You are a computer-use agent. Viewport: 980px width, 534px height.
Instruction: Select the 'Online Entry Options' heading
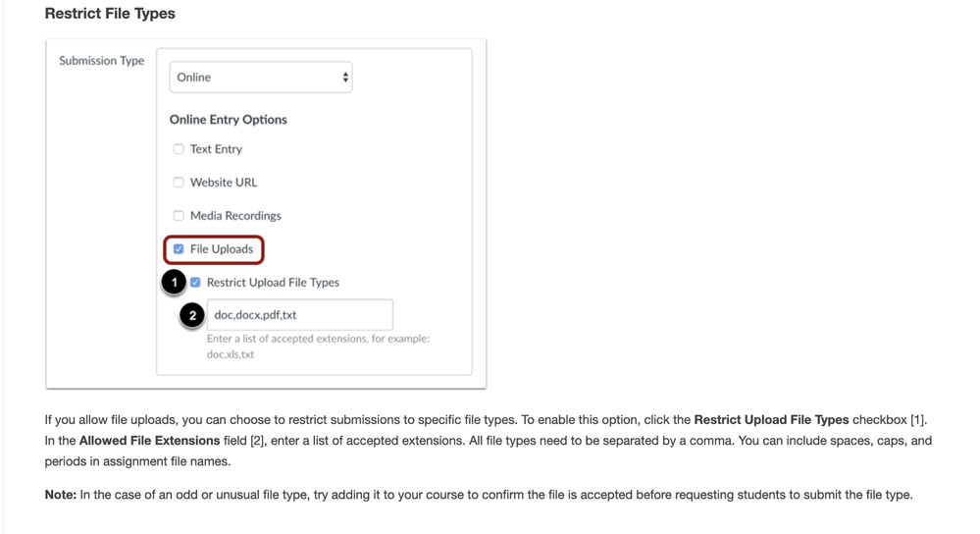click(228, 120)
